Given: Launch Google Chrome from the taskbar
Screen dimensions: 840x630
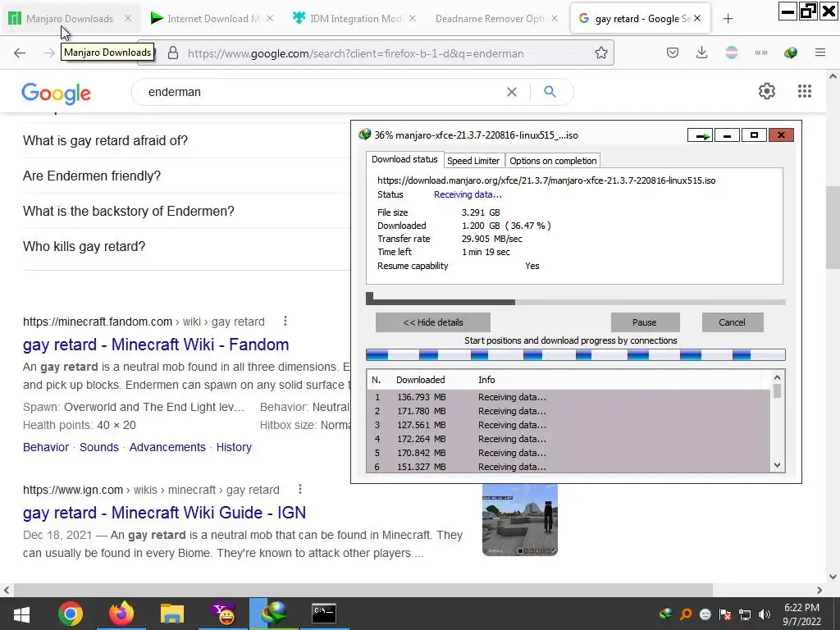Looking at the screenshot, I should pos(71,614).
